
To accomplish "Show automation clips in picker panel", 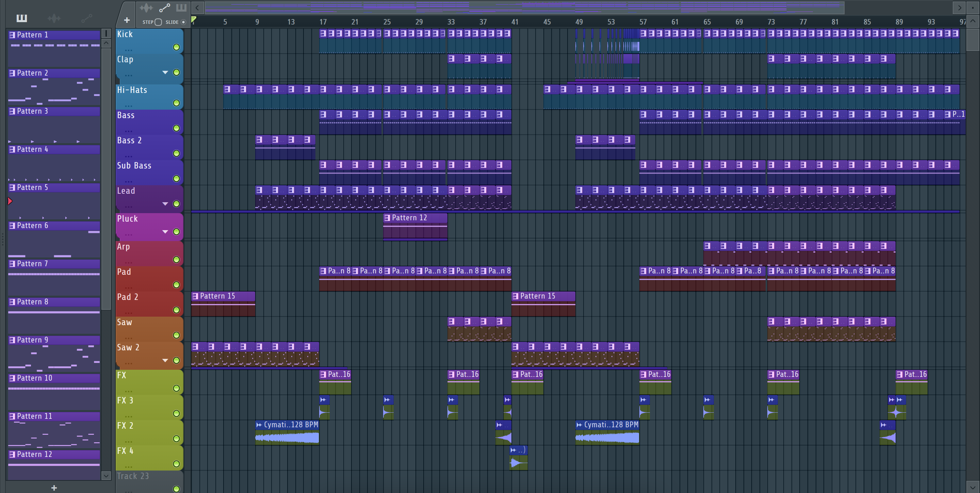I will pyautogui.click(x=86, y=18).
